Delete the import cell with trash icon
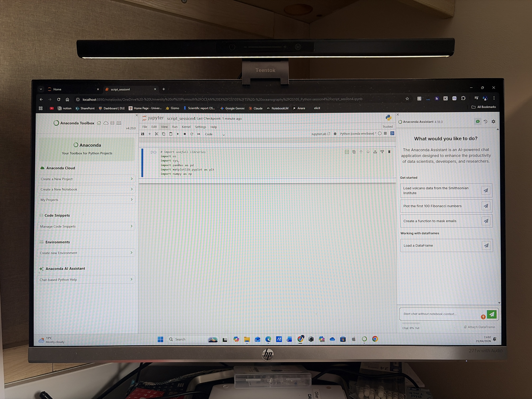 tap(389, 152)
